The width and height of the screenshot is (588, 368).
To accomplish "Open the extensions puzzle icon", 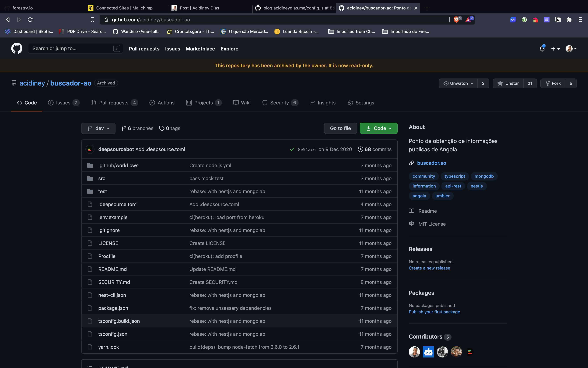I will tap(569, 19).
